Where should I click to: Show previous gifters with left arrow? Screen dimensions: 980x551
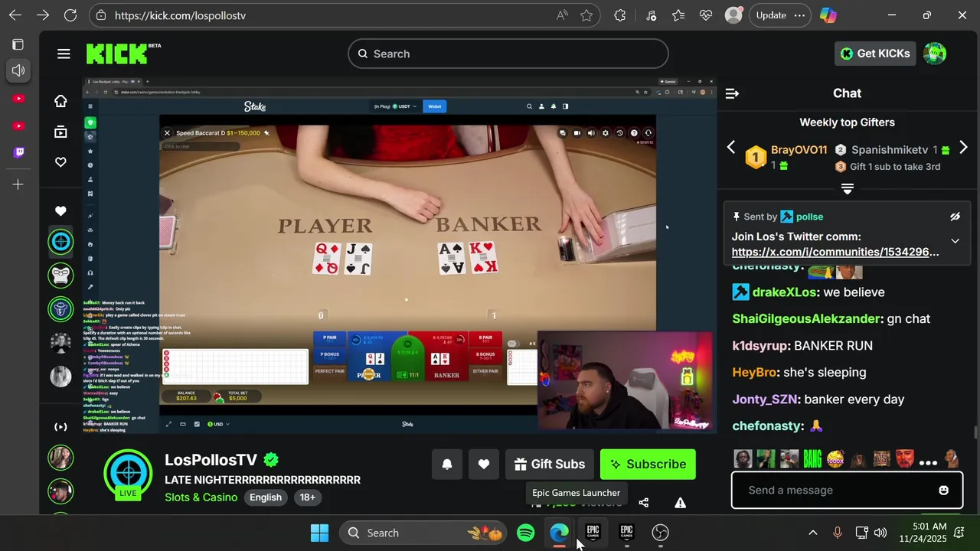(730, 148)
